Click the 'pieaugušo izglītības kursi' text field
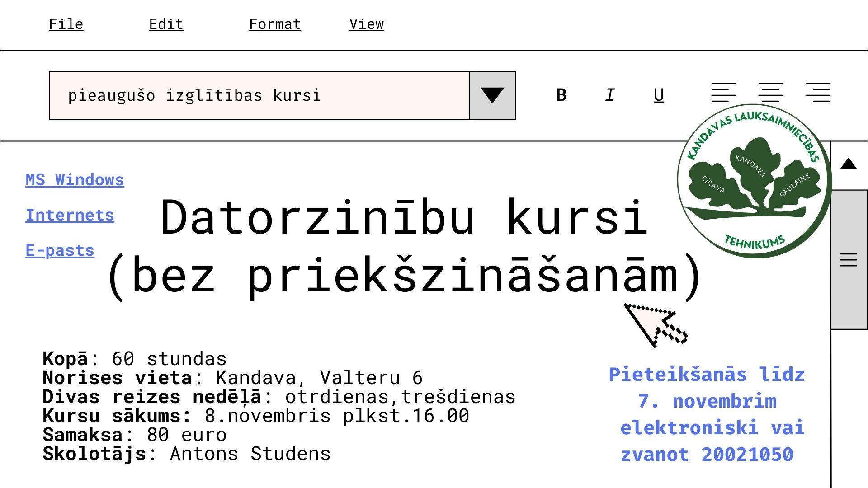Image resolution: width=868 pixels, height=488 pixels. 259,95
